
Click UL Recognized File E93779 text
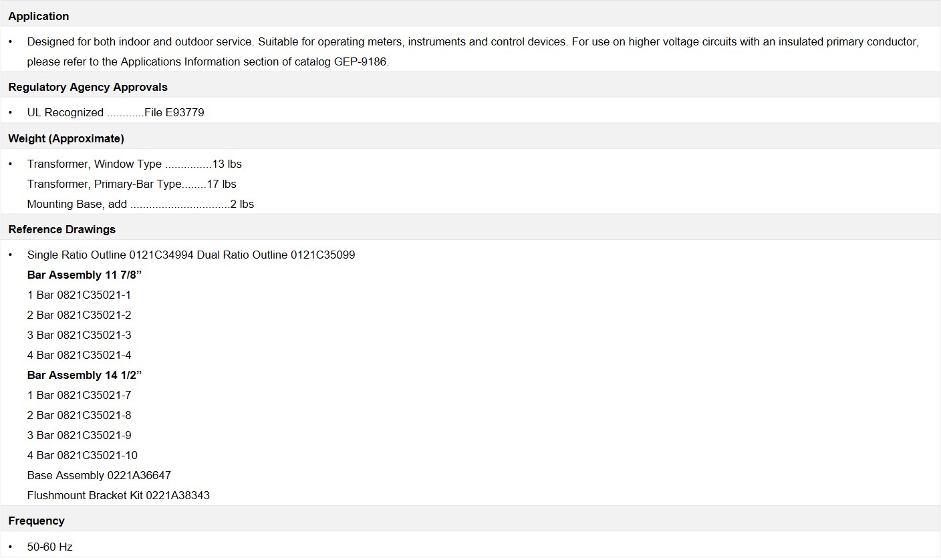tap(116, 112)
